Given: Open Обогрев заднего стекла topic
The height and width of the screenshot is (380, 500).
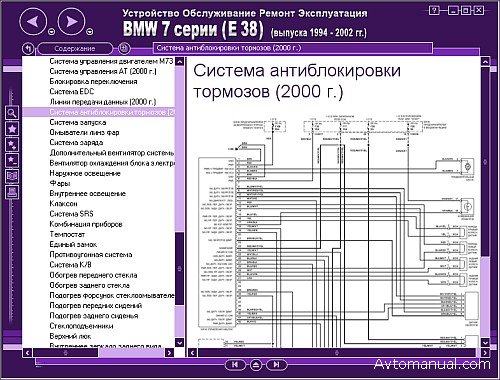Looking at the screenshot, I should [90, 285].
